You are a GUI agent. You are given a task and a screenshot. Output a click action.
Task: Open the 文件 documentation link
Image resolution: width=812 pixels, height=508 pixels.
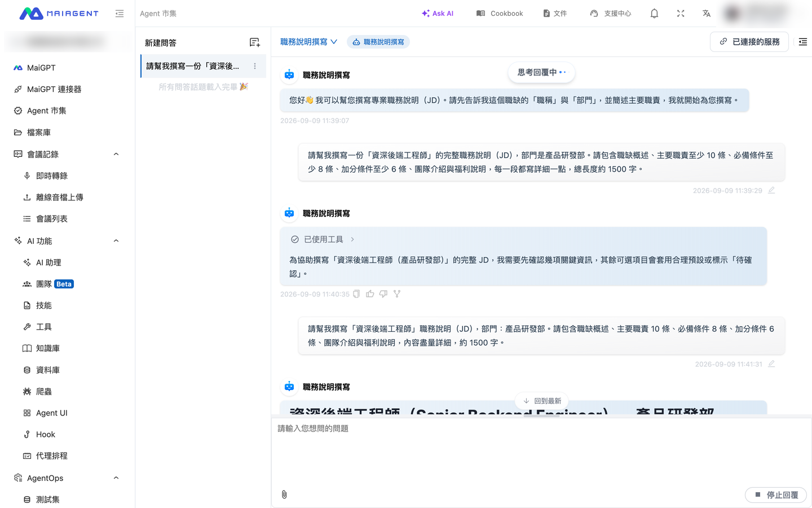[555, 14]
